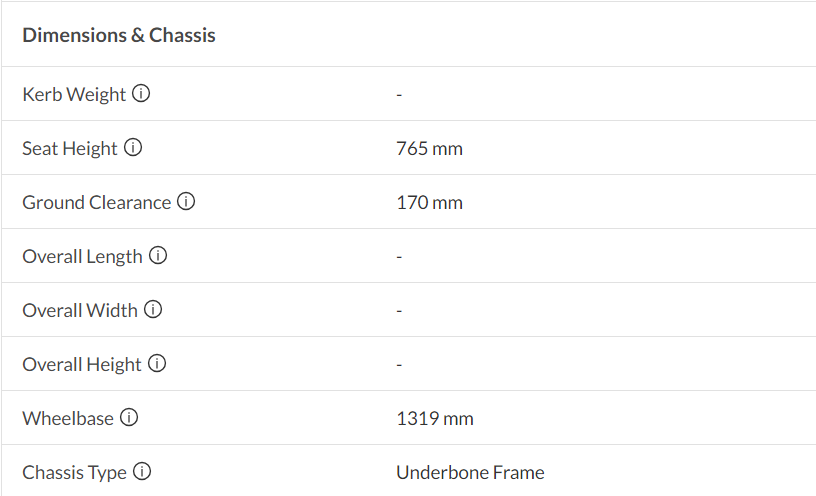This screenshot has height=496, width=816.
Task: Click the Overall Height label
Action: [x=82, y=364]
